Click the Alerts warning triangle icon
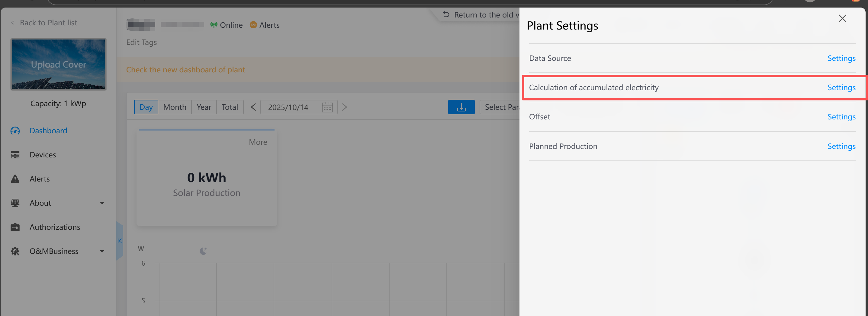 (15, 179)
